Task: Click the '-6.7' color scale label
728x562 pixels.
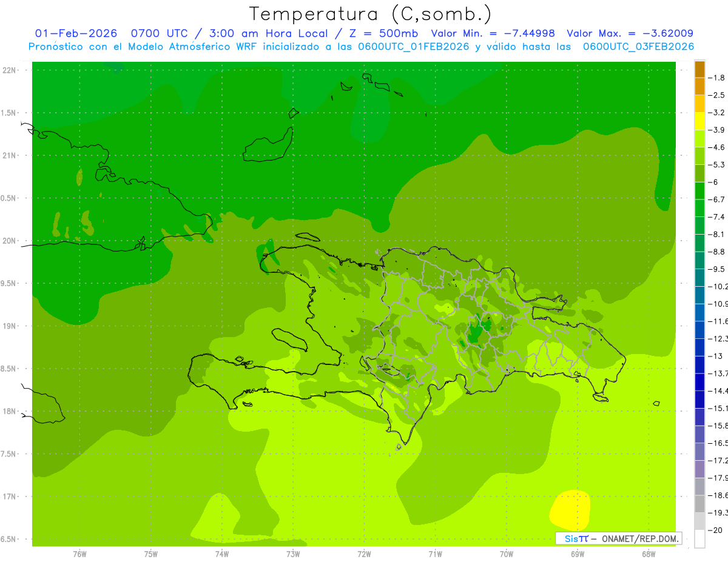Action: click(717, 199)
